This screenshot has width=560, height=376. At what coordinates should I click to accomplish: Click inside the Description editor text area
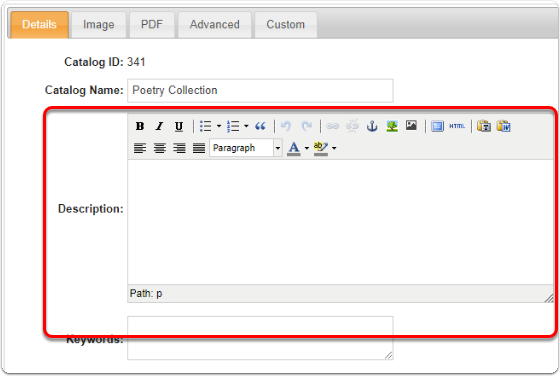(x=340, y=222)
